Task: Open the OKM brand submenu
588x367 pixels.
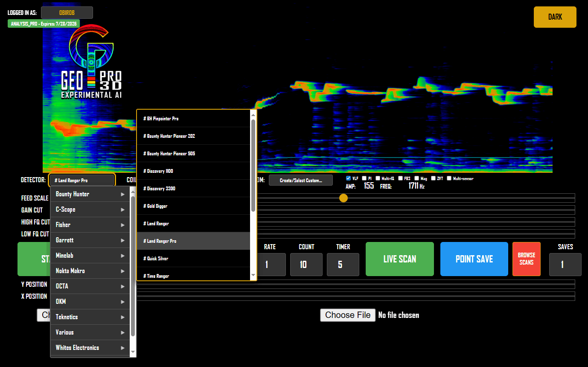Action: [90, 302]
